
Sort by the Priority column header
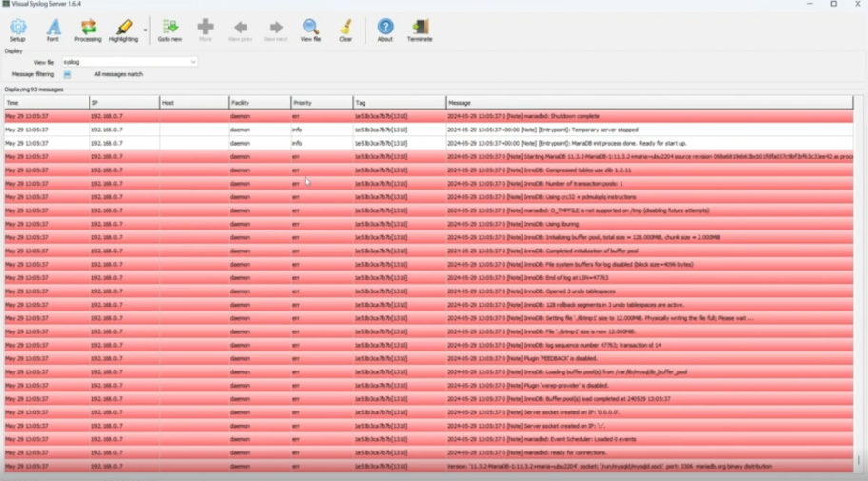tap(322, 103)
